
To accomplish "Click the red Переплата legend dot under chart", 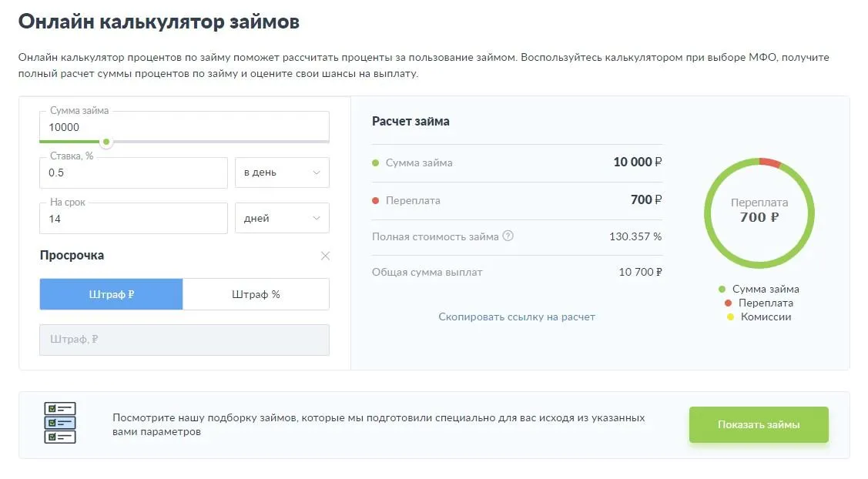I will pyautogui.click(x=727, y=303).
